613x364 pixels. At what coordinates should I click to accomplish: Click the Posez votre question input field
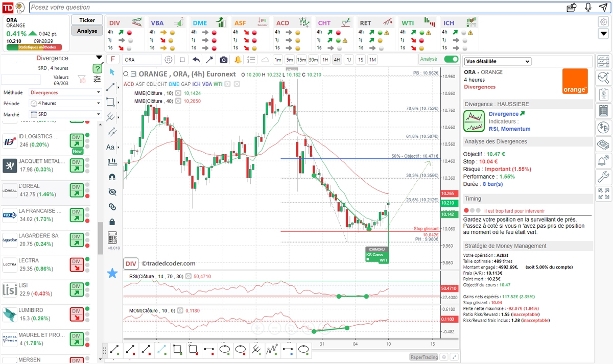point(296,7)
